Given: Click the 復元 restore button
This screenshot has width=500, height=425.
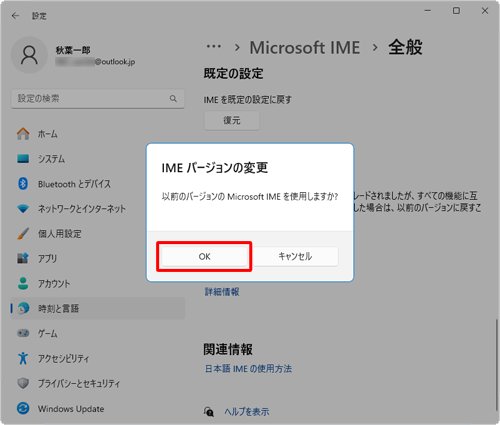Looking at the screenshot, I should pyautogui.click(x=232, y=120).
